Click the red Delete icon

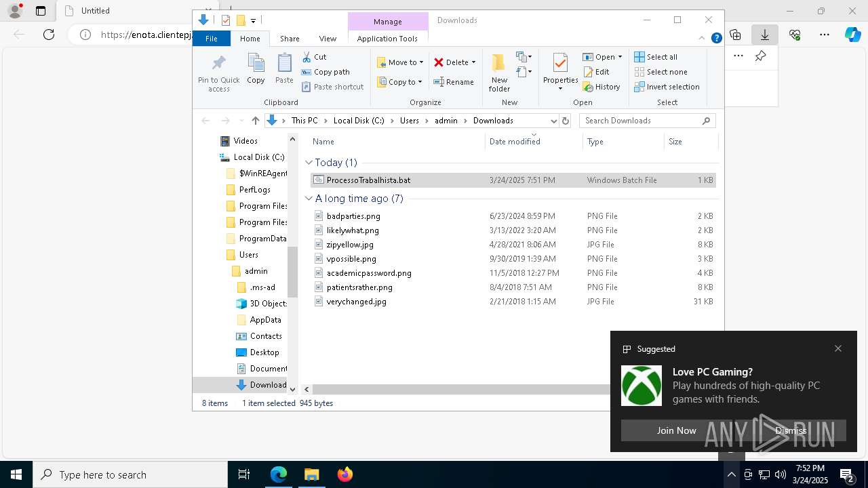click(x=439, y=62)
